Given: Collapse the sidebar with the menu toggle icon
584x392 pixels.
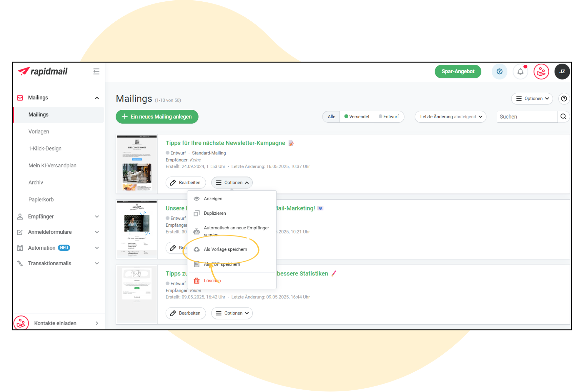Looking at the screenshot, I should [97, 71].
